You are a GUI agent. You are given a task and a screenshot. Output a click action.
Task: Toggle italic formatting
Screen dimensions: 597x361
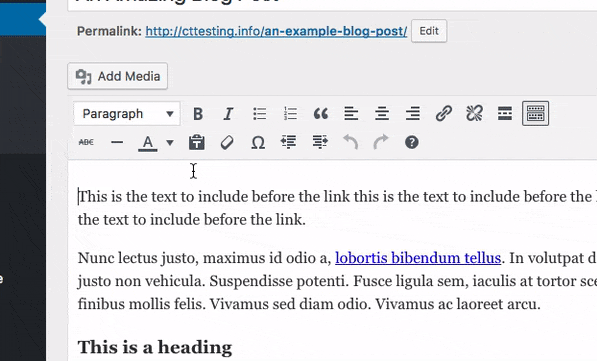tap(228, 113)
